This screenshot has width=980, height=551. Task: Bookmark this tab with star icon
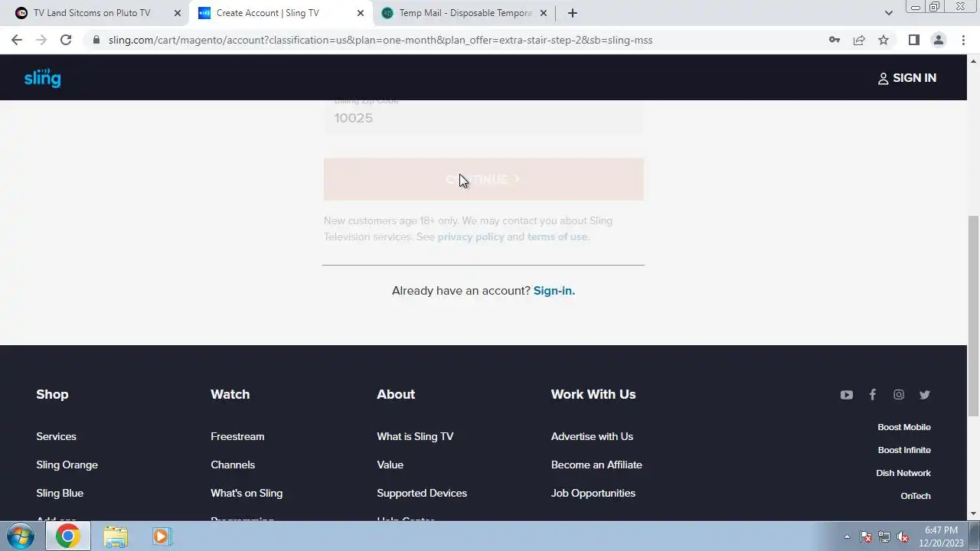pos(884,40)
